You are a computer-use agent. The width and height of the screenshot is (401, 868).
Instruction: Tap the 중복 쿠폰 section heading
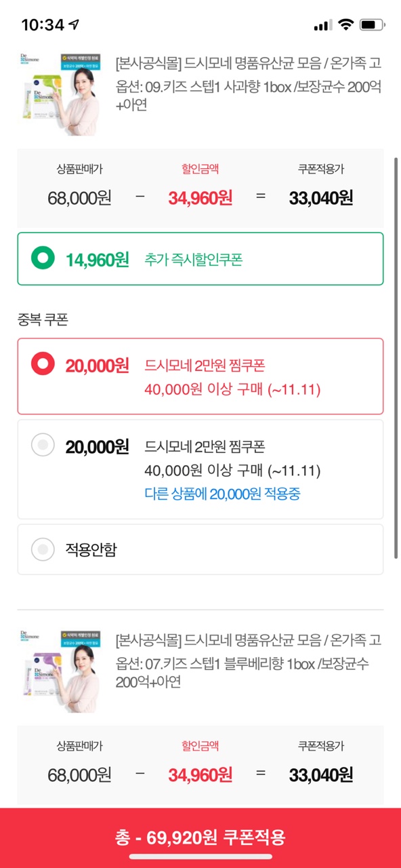[43, 320]
